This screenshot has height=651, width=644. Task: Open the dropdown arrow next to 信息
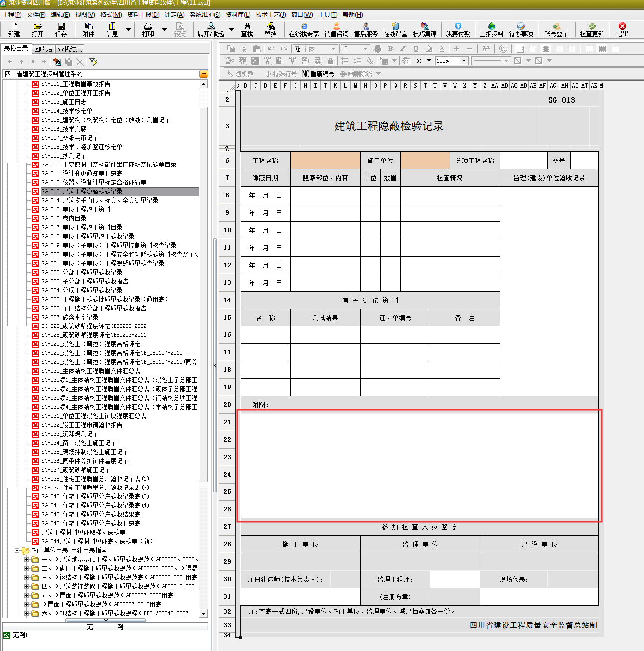128,30
